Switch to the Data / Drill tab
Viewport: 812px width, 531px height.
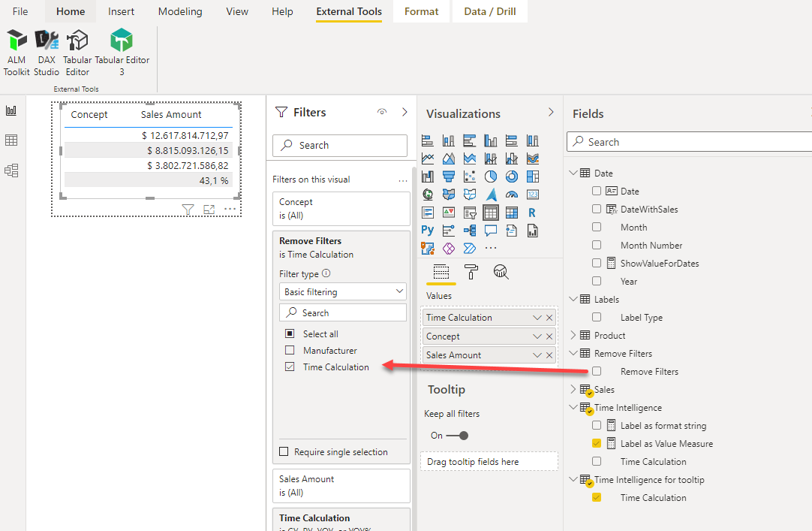489,11
